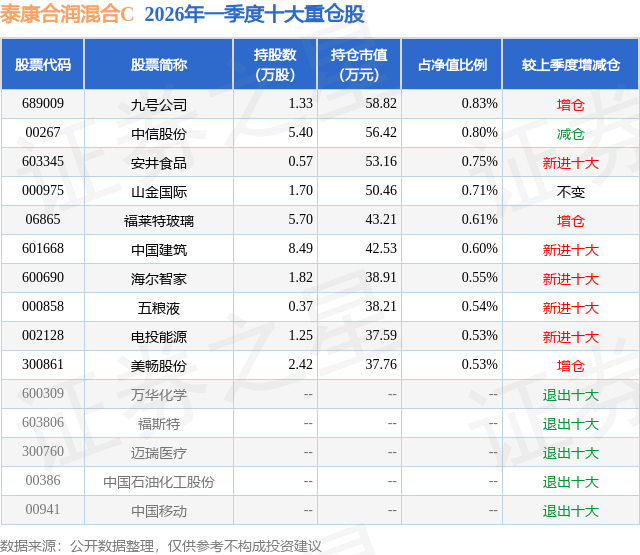The image size is (640, 555).
Task: Click 增仓 status for 美畅股份
Action: coord(571,366)
